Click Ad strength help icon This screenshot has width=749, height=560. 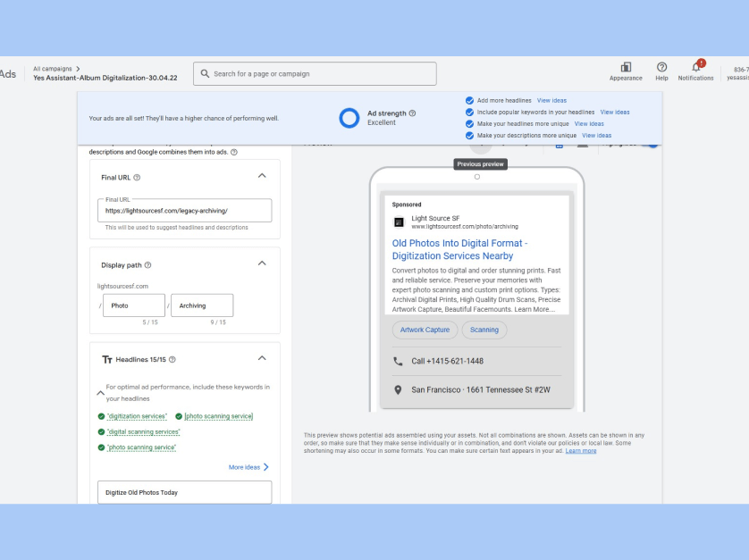[x=412, y=113]
